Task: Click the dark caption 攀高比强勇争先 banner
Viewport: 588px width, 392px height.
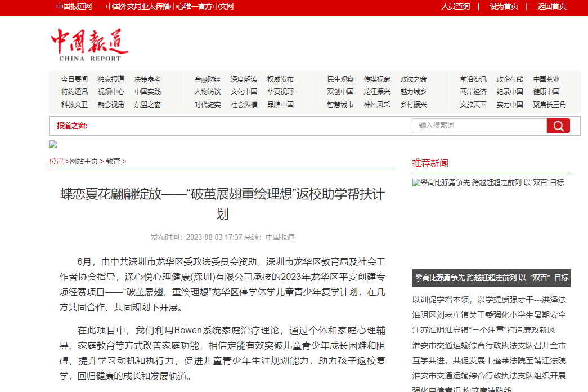Action: 491,278
